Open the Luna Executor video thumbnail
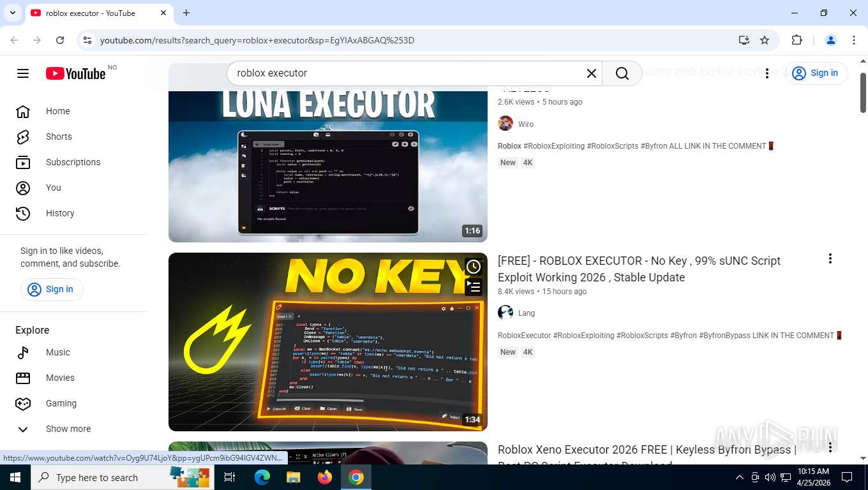The height and width of the screenshot is (490, 868). (x=328, y=167)
